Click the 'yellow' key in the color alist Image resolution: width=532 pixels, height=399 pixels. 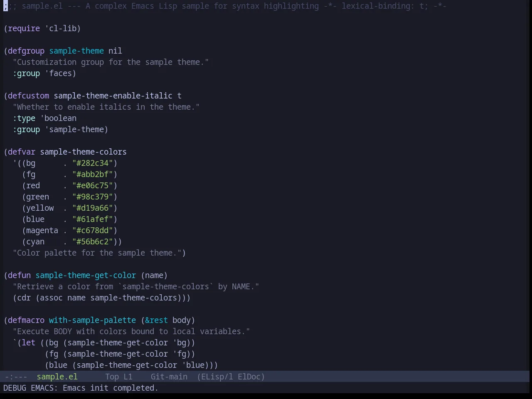coord(40,208)
